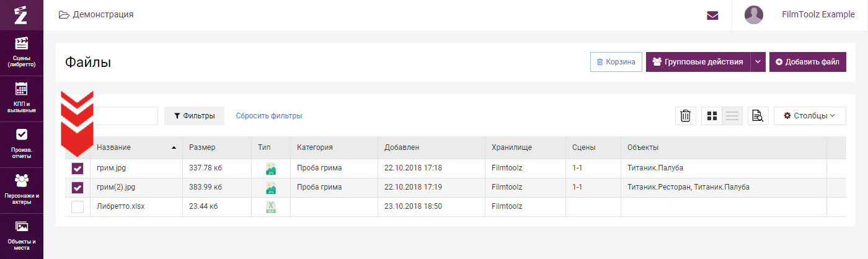Screen dimensions: 868x259
Task: Open Персонажи и актеры sidebar section
Action: [22, 190]
